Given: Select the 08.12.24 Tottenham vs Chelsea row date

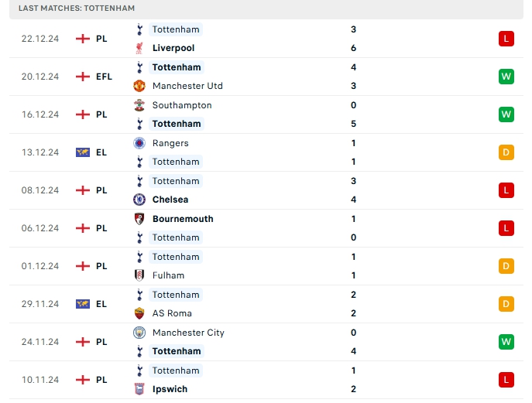Looking at the screenshot, I should point(40,190).
